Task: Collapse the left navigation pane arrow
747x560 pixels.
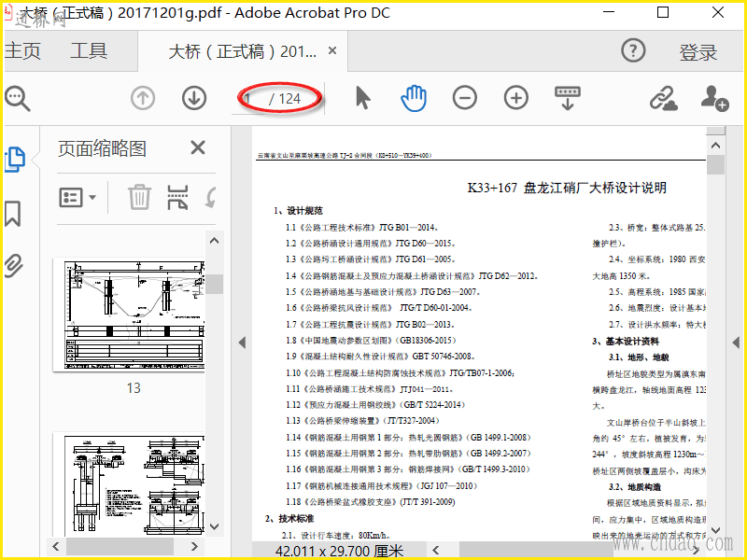Action: (242, 343)
